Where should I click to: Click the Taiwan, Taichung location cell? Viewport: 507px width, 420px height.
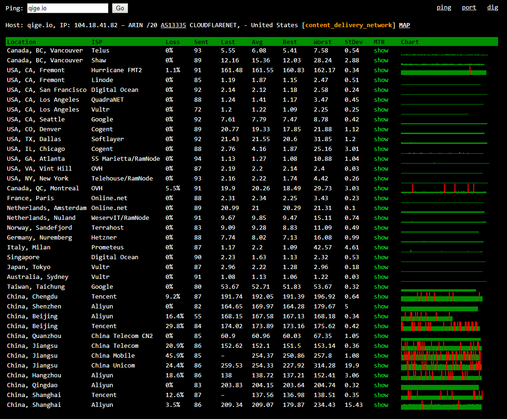(x=36, y=287)
